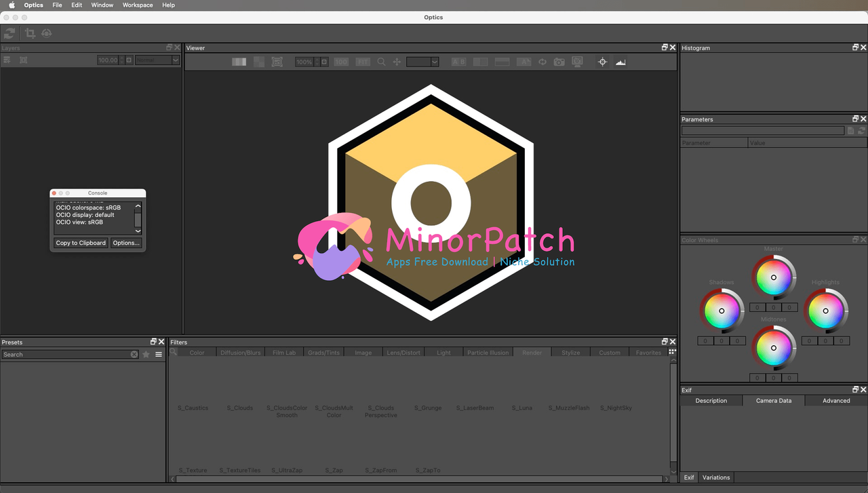Click the Filters horizontal scrollbar
This screenshot has height=493, width=868.
[x=420, y=479]
